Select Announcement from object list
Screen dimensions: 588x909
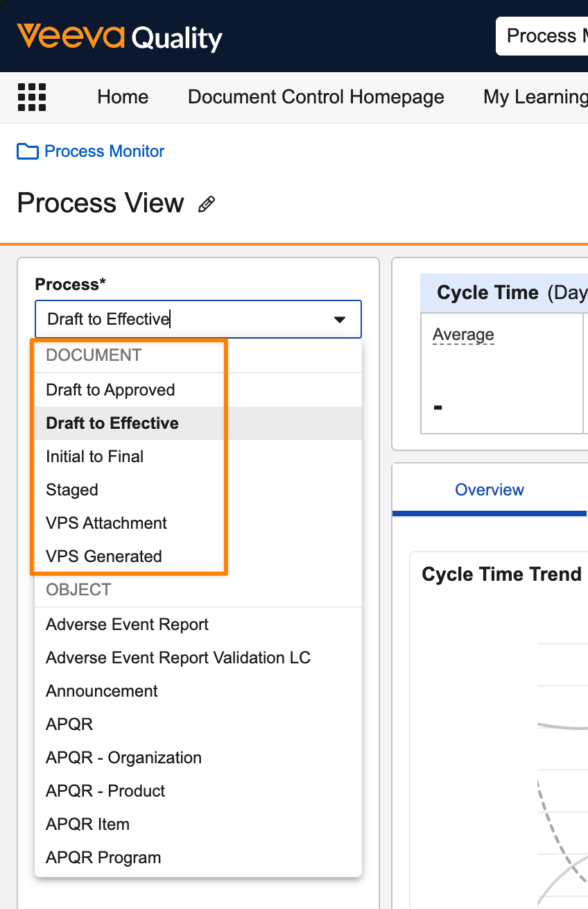[x=102, y=691]
